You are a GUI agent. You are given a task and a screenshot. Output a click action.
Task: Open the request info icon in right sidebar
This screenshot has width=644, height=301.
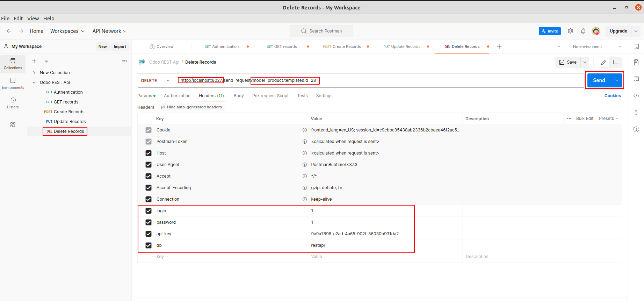(636, 129)
